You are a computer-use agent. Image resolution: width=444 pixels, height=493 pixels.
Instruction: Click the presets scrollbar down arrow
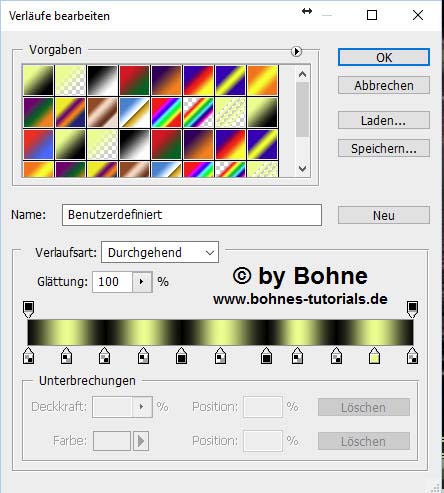tap(302, 169)
